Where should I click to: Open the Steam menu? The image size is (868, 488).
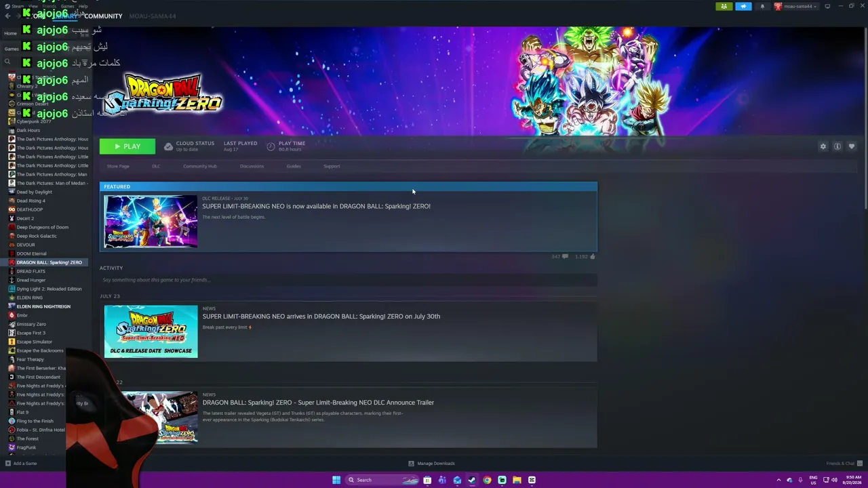pyautogui.click(x=16, y=6)
